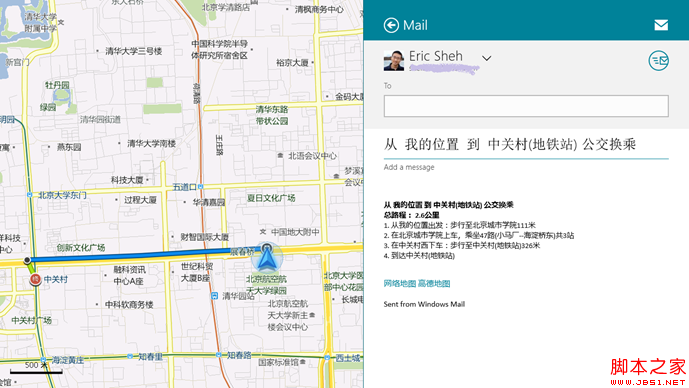
Task: Click the back arrow next to Mail
Action: (391, 25)
